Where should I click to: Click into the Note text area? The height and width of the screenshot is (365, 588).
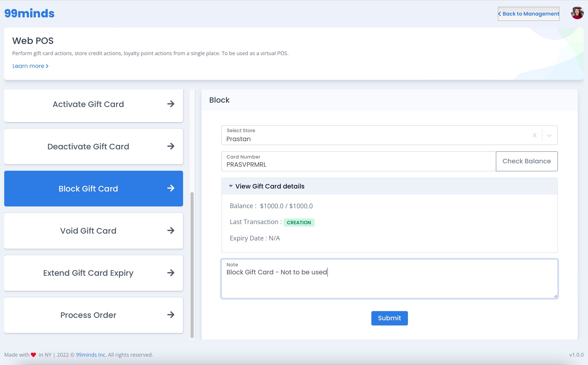(389, 279)
